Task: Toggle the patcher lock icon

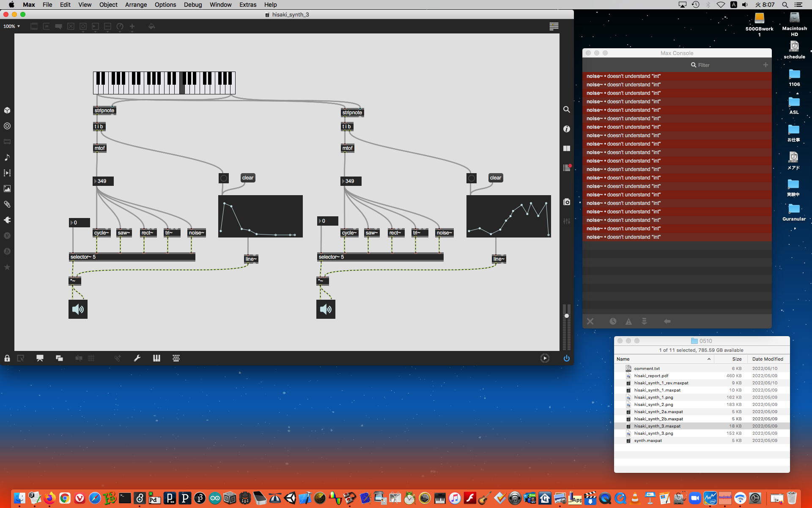Action: pyautogui.click(x=7, y=358)
